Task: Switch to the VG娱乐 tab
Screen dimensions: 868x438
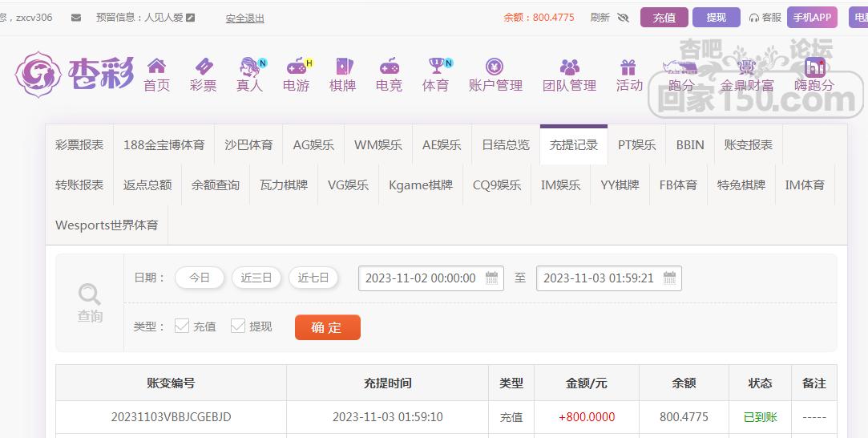Action: 348,185
